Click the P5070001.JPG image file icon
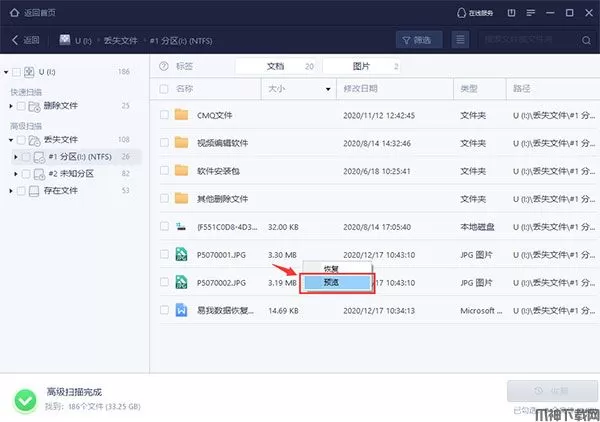 click(181, 254)
